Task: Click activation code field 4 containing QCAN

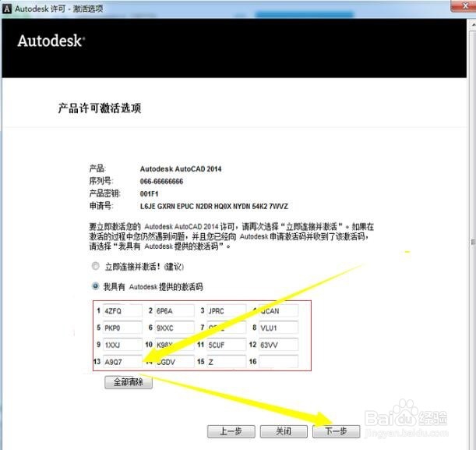Action: [x=279, y=310]
